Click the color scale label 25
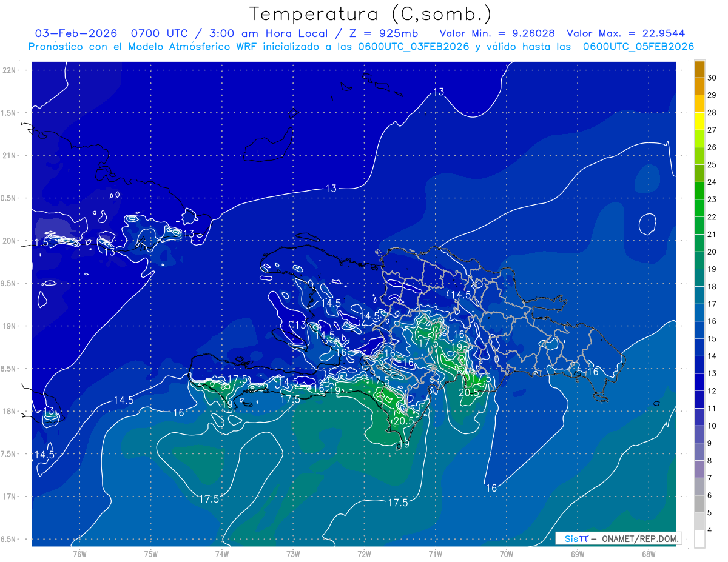 [712, 165]
